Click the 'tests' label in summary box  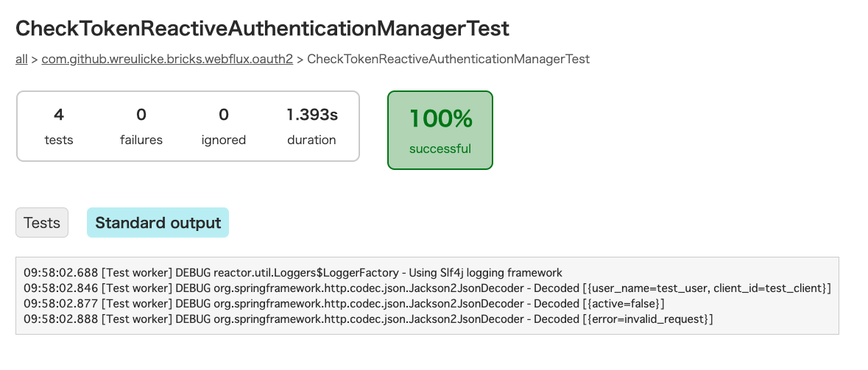59,140
